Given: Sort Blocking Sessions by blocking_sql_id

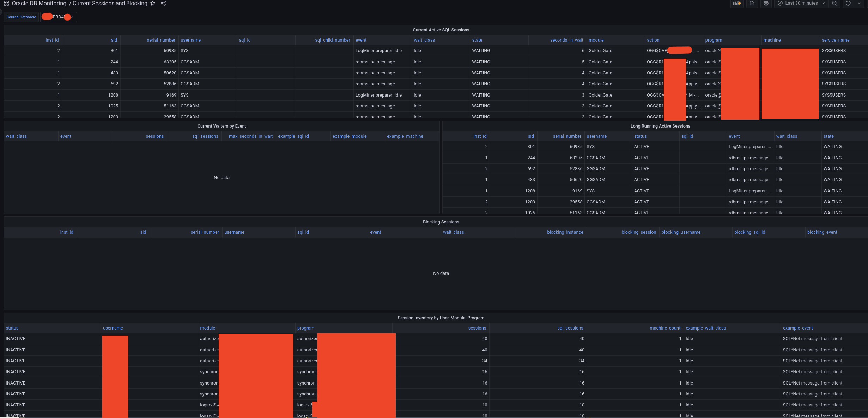Looking at the screenshot, I should point(749,232).
